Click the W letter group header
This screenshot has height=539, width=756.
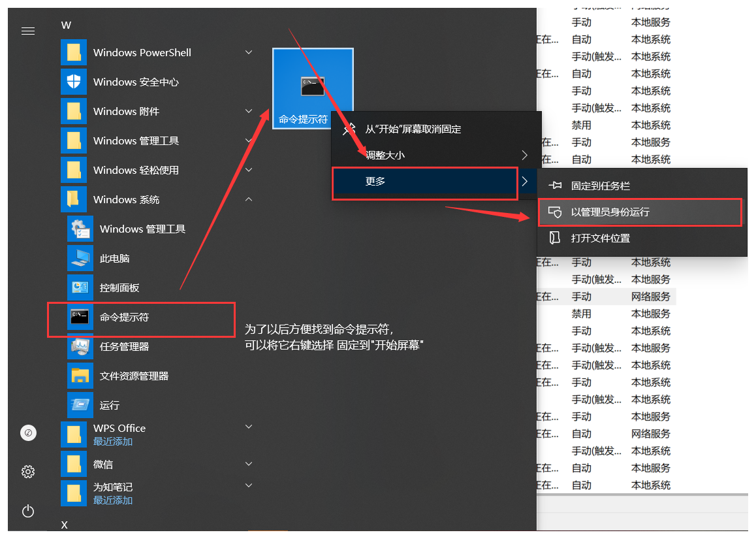[66, 25]
